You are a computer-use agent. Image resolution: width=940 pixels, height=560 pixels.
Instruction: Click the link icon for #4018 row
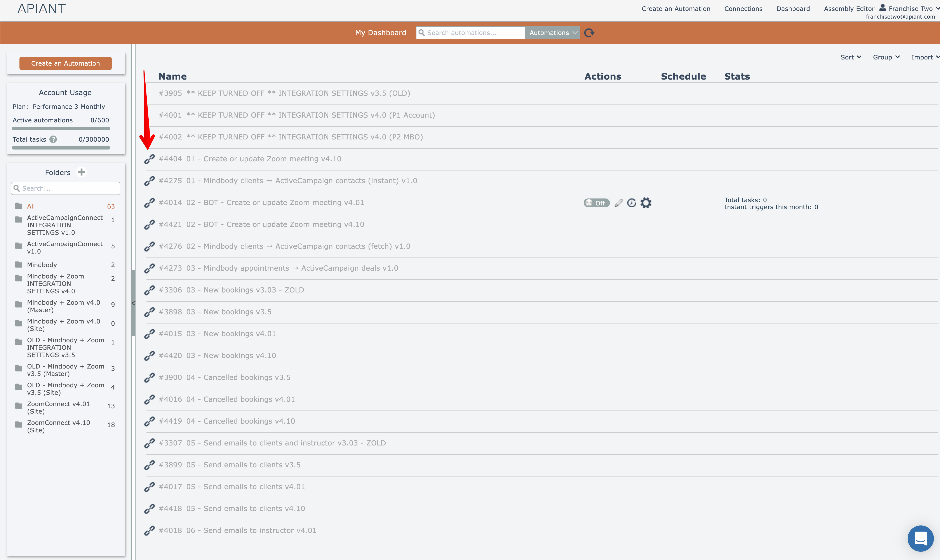pos(150,530)
